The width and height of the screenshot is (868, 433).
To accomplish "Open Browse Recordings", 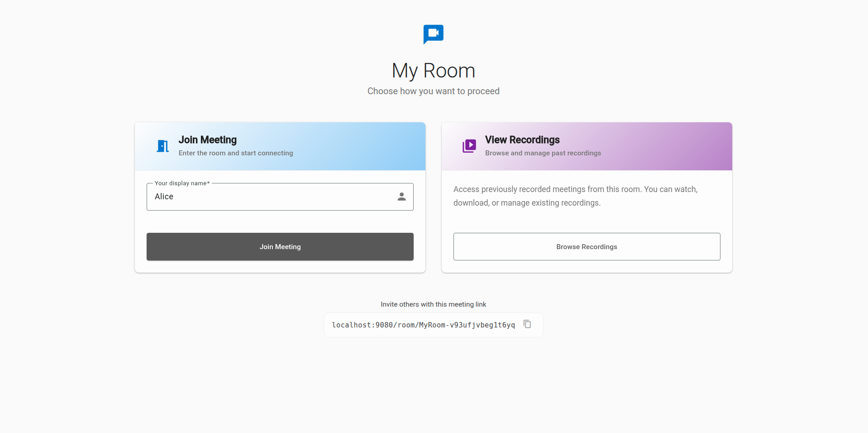I will tap(587, 247).
